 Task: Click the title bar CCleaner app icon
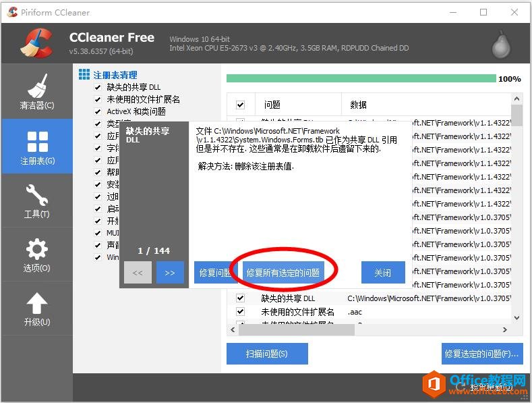(12, 12)
